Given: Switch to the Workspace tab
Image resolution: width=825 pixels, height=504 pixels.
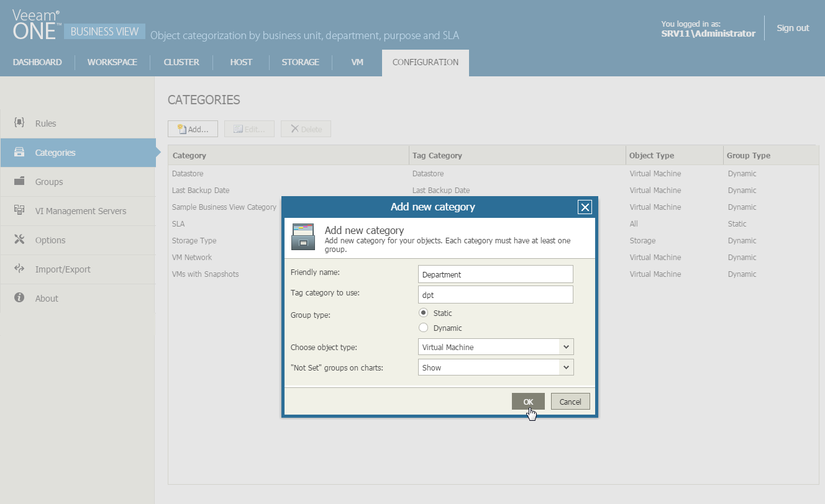Looking at the screenshot, I should pyautogui.click(x=112, y=62).
